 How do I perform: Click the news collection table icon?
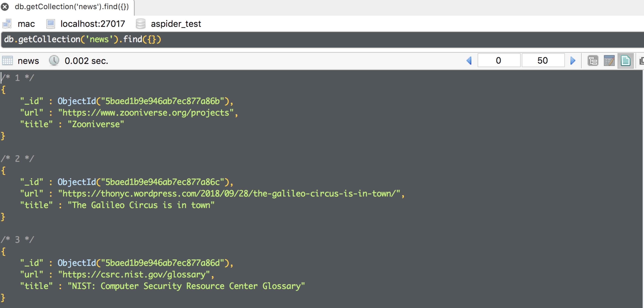[x=7, y=61]
